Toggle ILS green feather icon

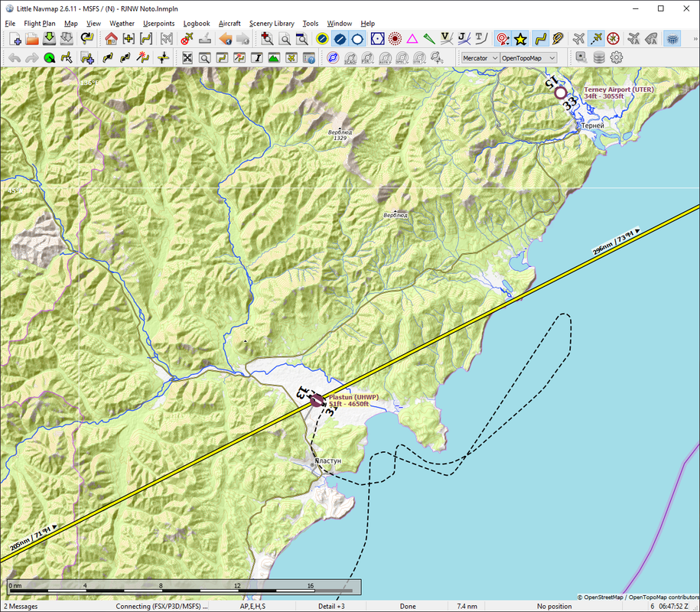429,39
